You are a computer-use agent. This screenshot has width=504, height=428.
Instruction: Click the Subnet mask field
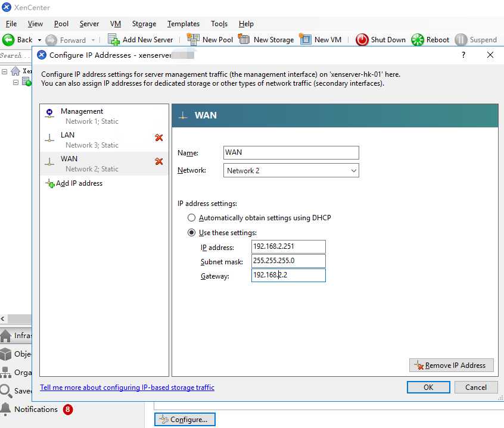click(x=288, y=261)
